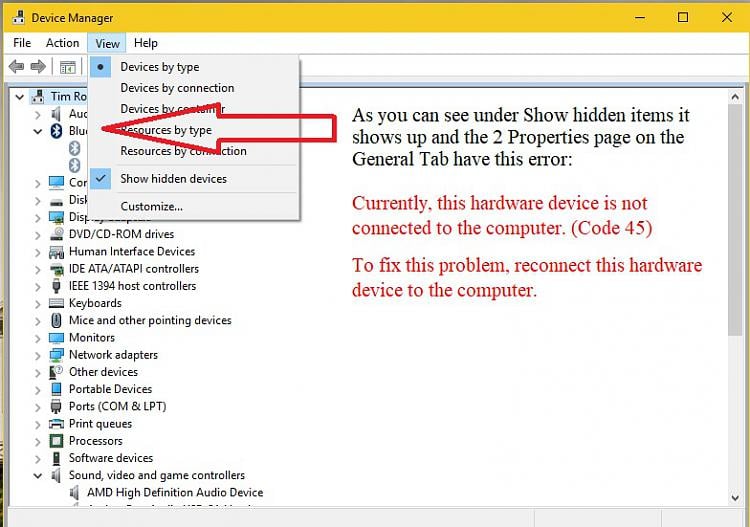Select the Monitors tree row
The width and height of the screenshot is (750, 527).
92,338
